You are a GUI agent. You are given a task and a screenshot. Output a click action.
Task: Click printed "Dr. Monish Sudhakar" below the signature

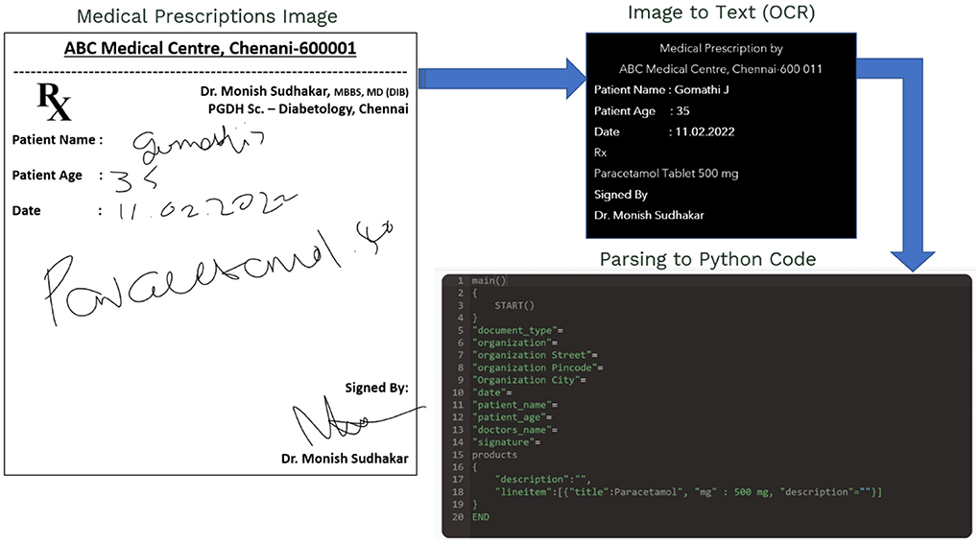click(x=345, y=459)
